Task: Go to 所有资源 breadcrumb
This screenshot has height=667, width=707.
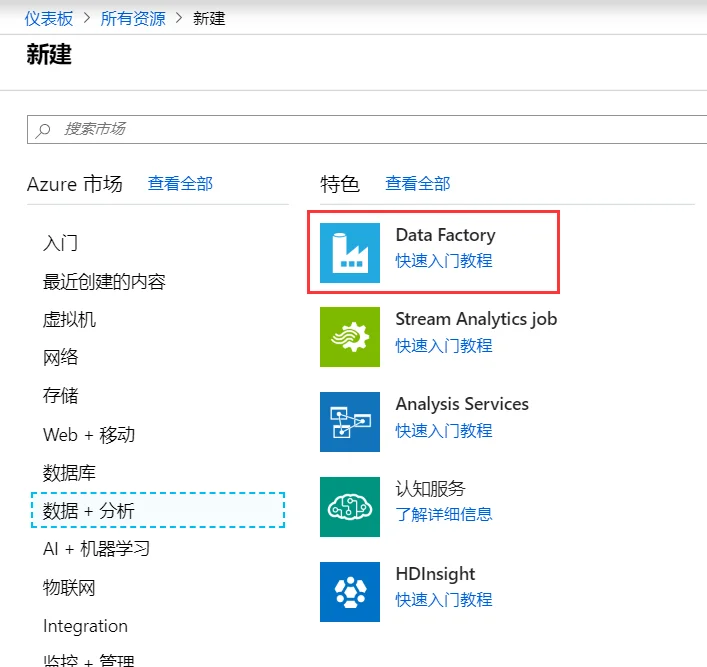Action: click(133, 18)
